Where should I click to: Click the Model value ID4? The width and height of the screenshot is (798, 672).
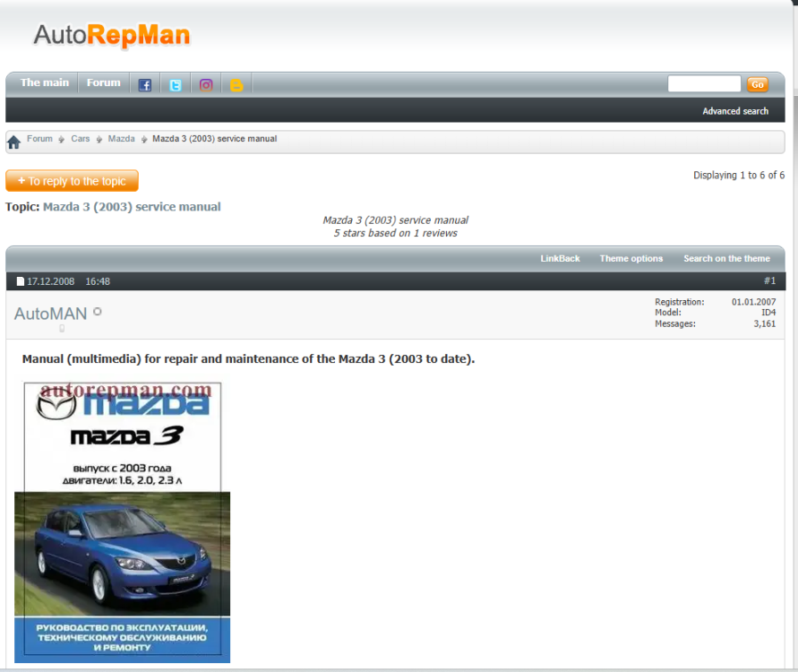(768, 313)
